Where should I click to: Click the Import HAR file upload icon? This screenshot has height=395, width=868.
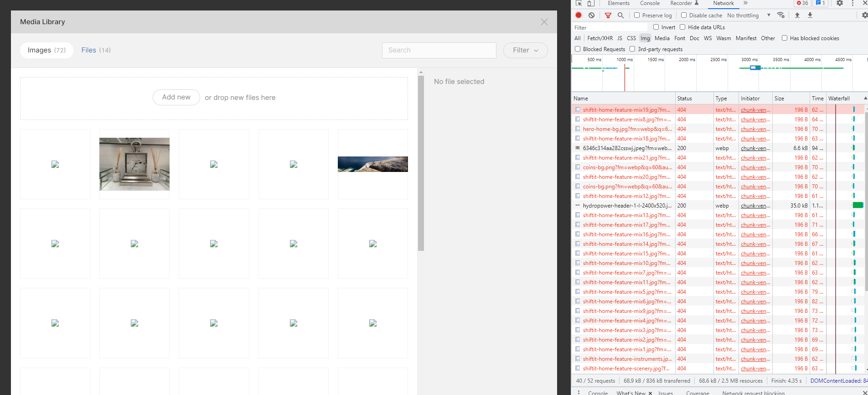(x=797, y=15)
